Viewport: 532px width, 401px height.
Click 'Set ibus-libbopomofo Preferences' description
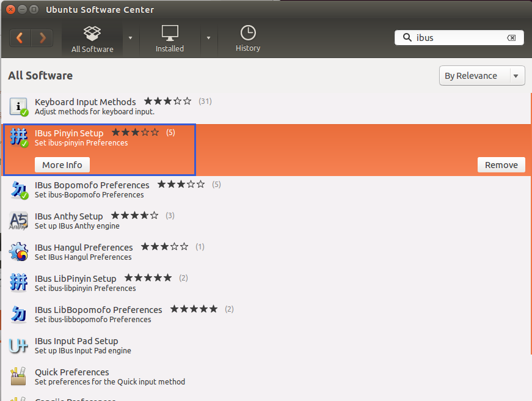pos(93,320)
